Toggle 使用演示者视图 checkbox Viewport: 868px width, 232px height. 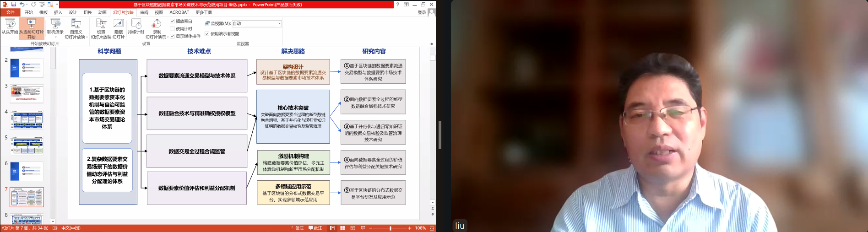point(207,33)
